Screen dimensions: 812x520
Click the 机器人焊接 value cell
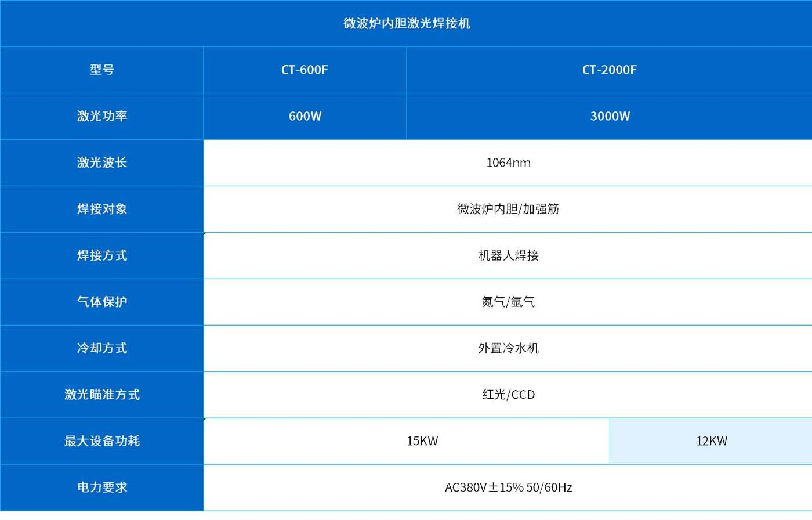coord(507,255)
